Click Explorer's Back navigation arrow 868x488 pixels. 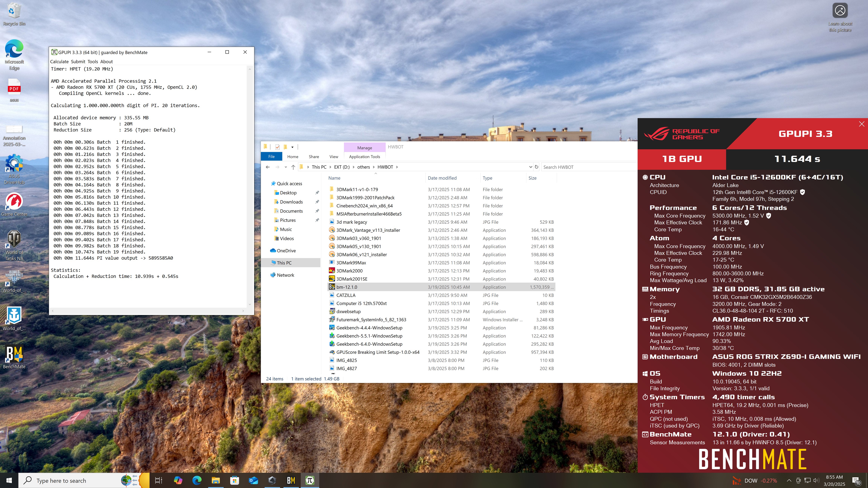click(267, 167)
